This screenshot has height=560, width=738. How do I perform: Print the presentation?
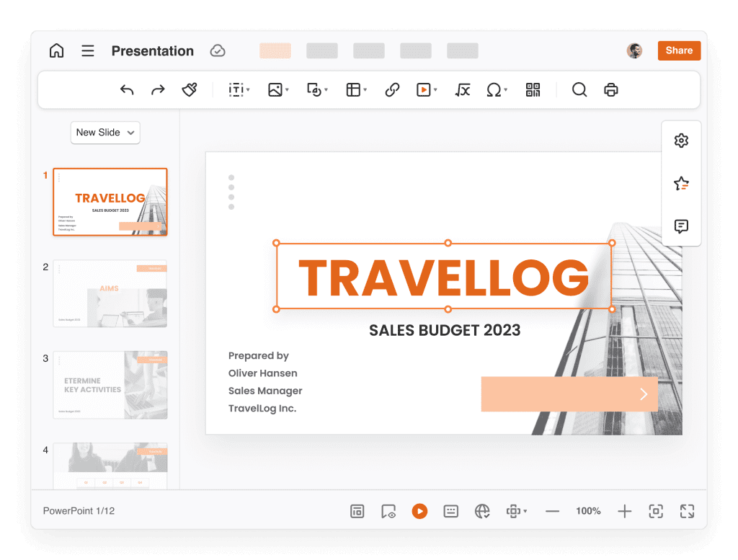[611, 89]
